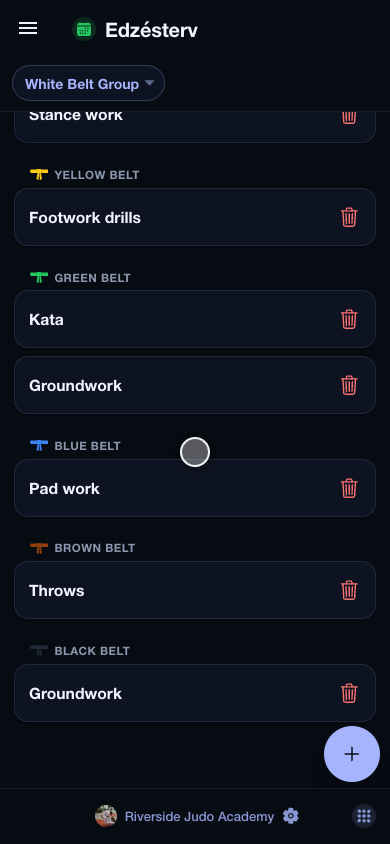Delete the Throws entry
Image resolution: width=390 pixels, height=844 pixels.
tap(349, 590)
